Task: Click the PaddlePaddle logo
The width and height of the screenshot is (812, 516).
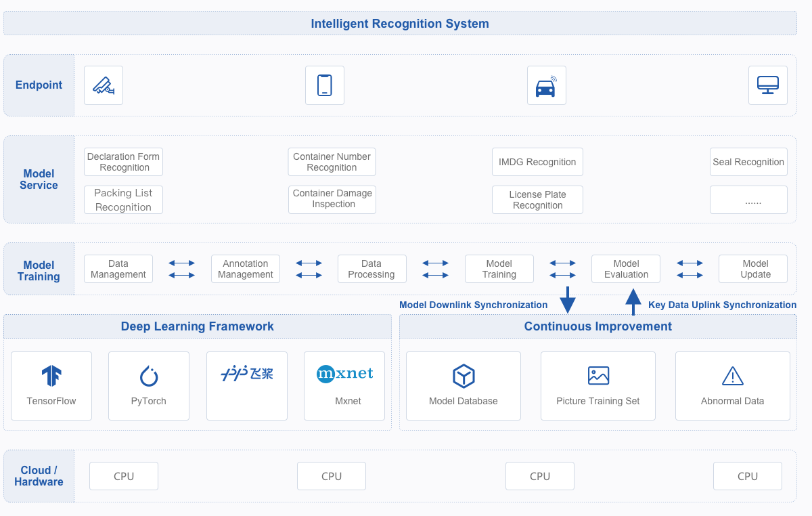Action: point(247,373)
